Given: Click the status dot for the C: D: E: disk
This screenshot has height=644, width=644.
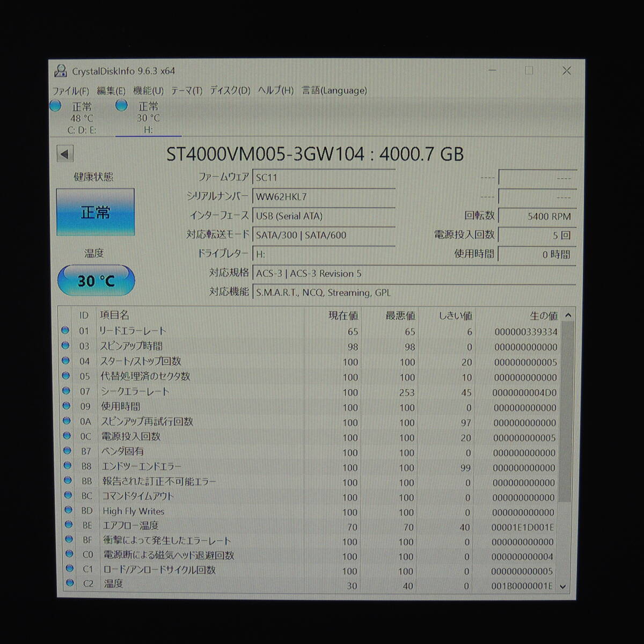Looking at the screenshot, I should click(55, 106).
